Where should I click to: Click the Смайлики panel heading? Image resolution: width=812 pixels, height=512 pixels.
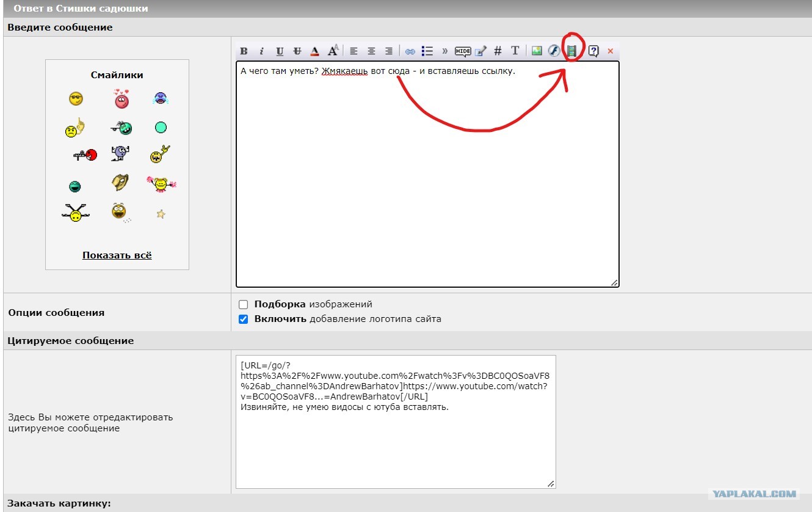117,75
